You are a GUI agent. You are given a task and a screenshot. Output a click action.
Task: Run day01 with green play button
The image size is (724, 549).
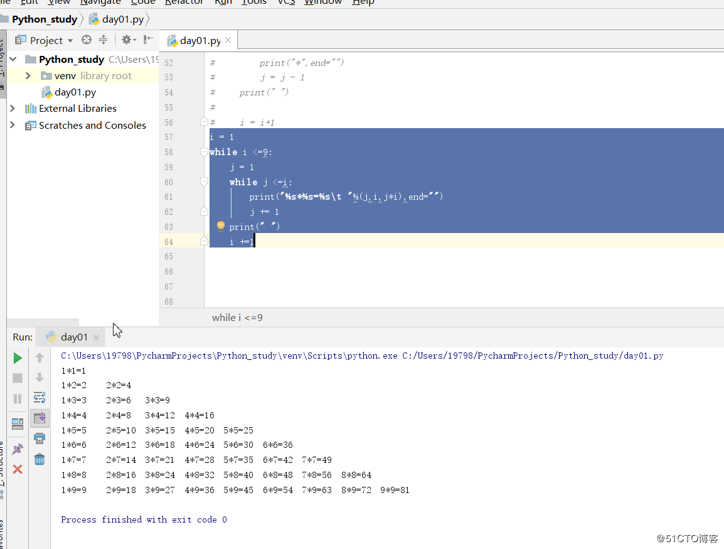tap(18, 358)
